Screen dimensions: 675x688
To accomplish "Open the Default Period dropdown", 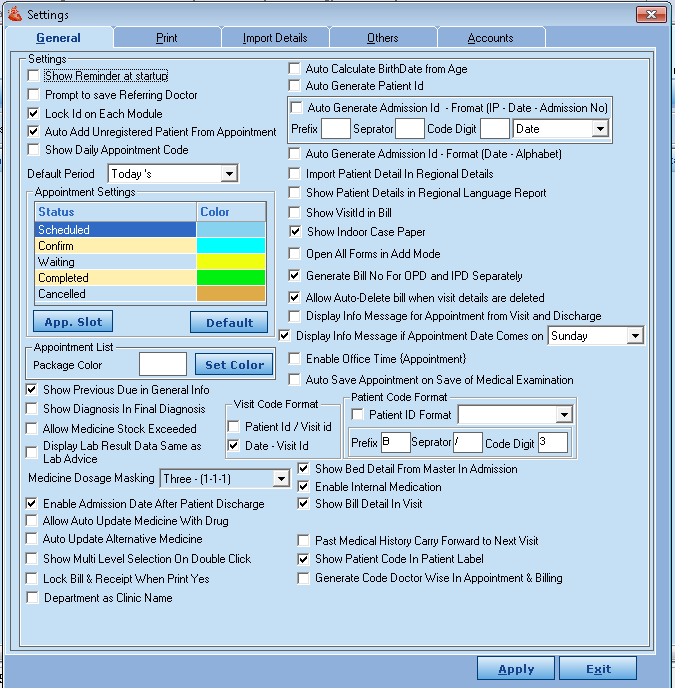I will 229,174.
